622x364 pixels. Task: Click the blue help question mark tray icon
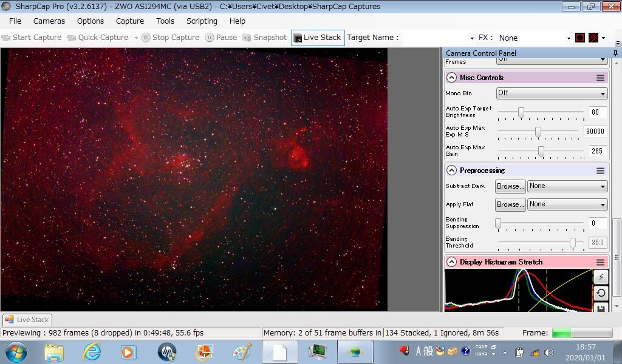[x=466, y=351]
